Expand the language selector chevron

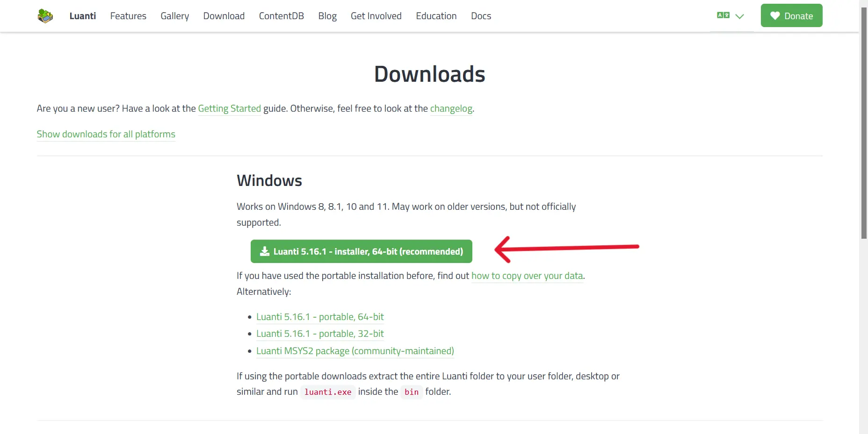[x=739, y=16]
